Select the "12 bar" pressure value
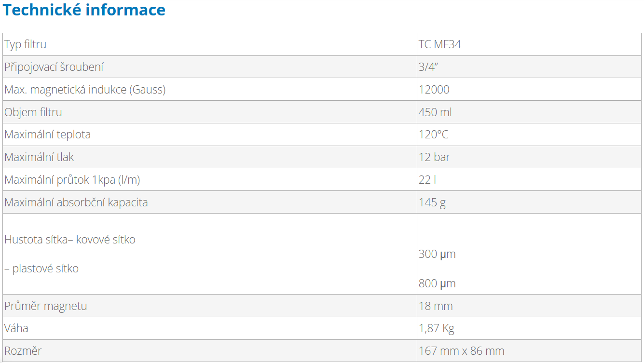Image resolution: width=644 pixels, height=363 pixels. click(x=434, y=157)
